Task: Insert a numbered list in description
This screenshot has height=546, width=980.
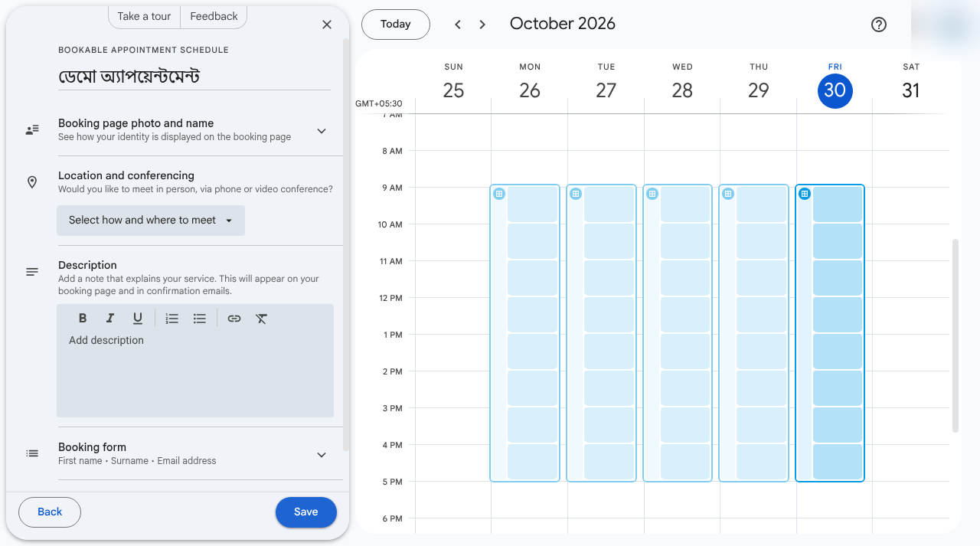Action: (x=172, y=319)
